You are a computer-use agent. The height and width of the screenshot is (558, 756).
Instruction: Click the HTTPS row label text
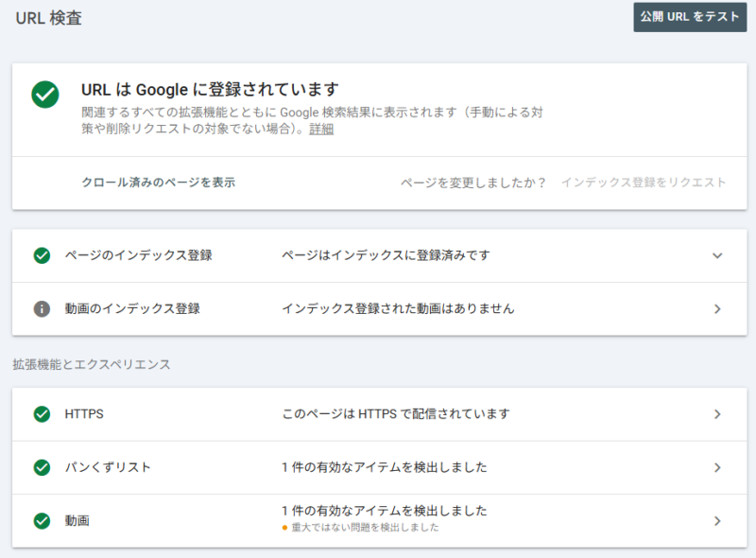pos(84,414)
